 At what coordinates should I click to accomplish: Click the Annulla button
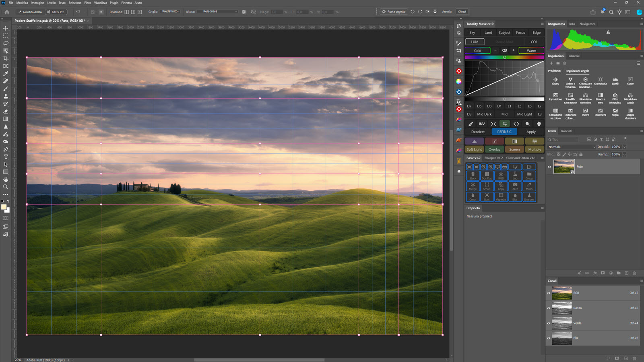click(447, 12)
